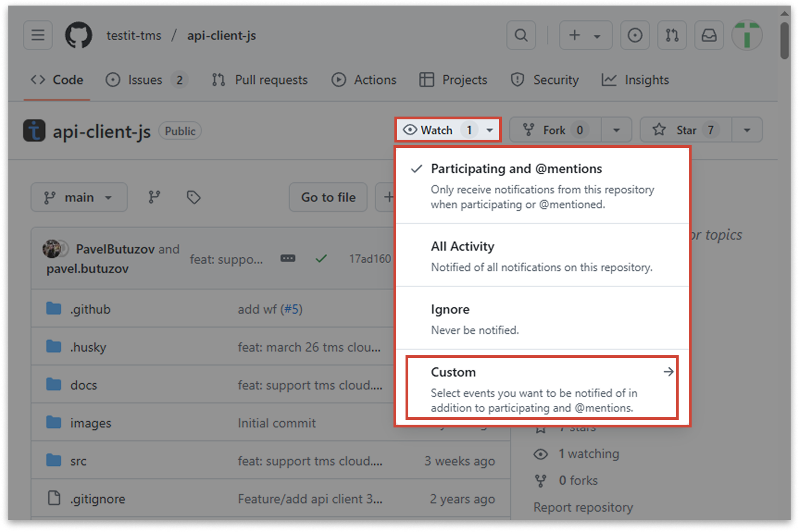Image resolution: width=799 pixels, height=532 pixels.
Task: Open 'Feature/add api client 3...' commit
Action: tap(310, 499)
